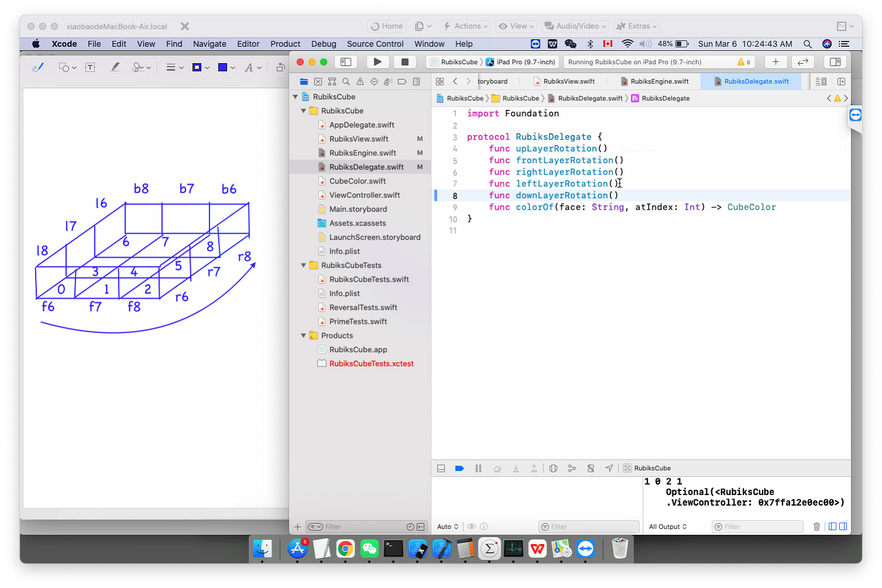Click the code review arrows button
882x588 pixels.
pos(803,62)
